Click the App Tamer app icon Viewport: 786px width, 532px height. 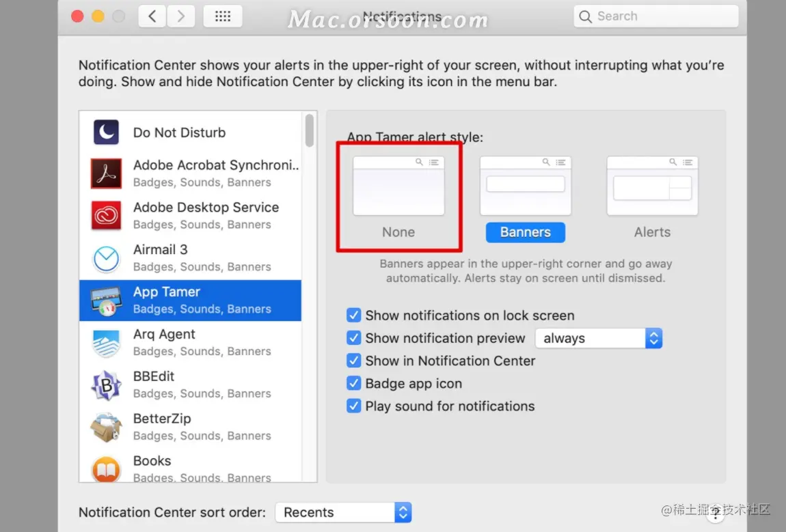[106, 300]
